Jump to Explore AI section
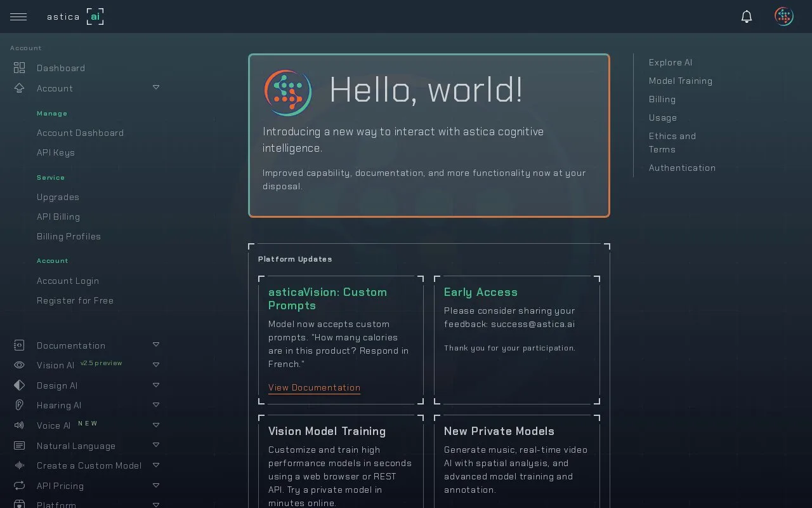Viewport: 812px width, 508px height. point(671,62)
